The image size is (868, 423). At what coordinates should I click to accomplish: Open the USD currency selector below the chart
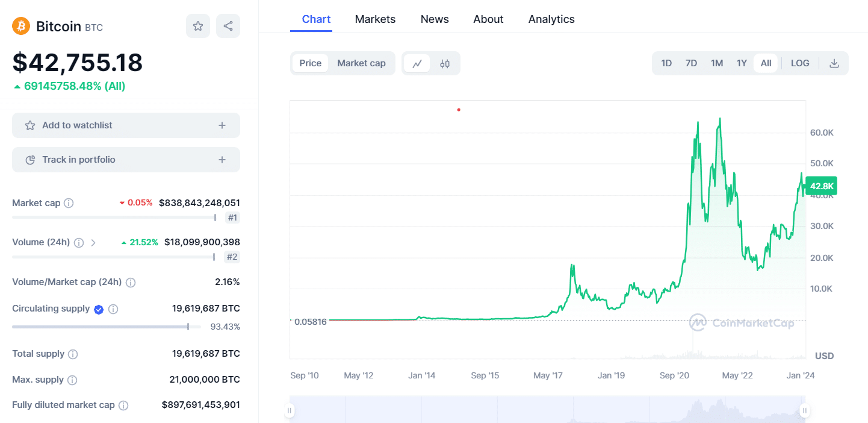tap(823, 356)
